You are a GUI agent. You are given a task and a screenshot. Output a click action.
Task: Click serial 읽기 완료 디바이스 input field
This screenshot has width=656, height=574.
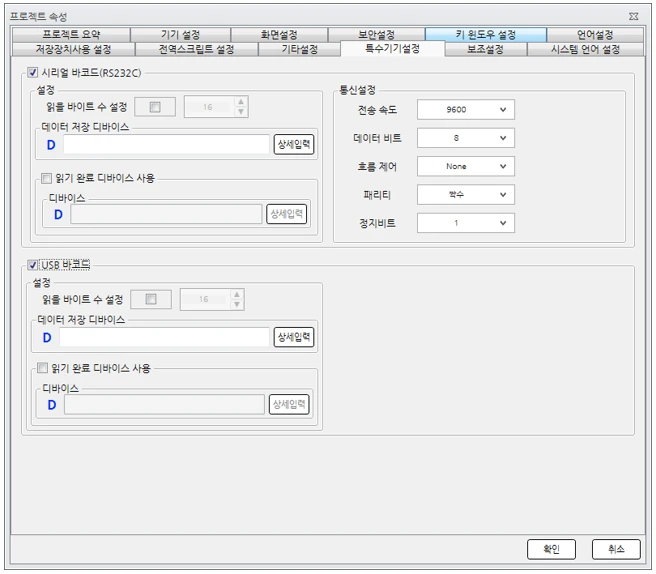click(x=166, y=214)
